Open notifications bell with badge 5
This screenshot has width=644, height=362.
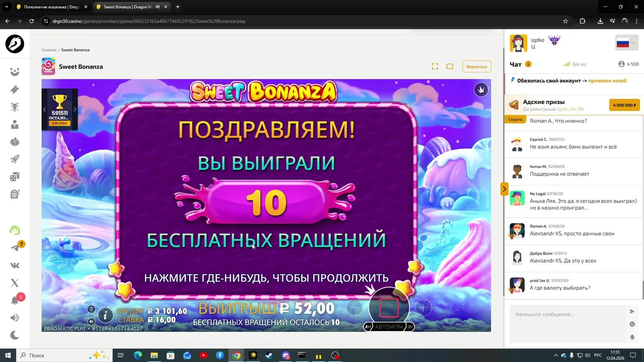[15, 300]
